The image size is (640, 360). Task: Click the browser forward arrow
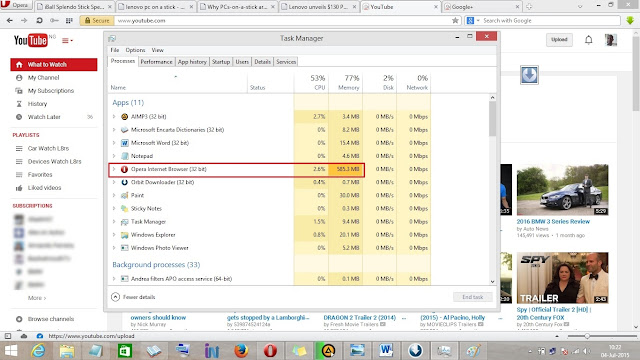click(24, 20)
